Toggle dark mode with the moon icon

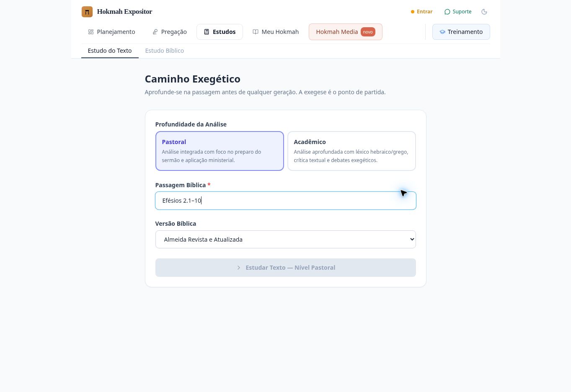point(484,12)
